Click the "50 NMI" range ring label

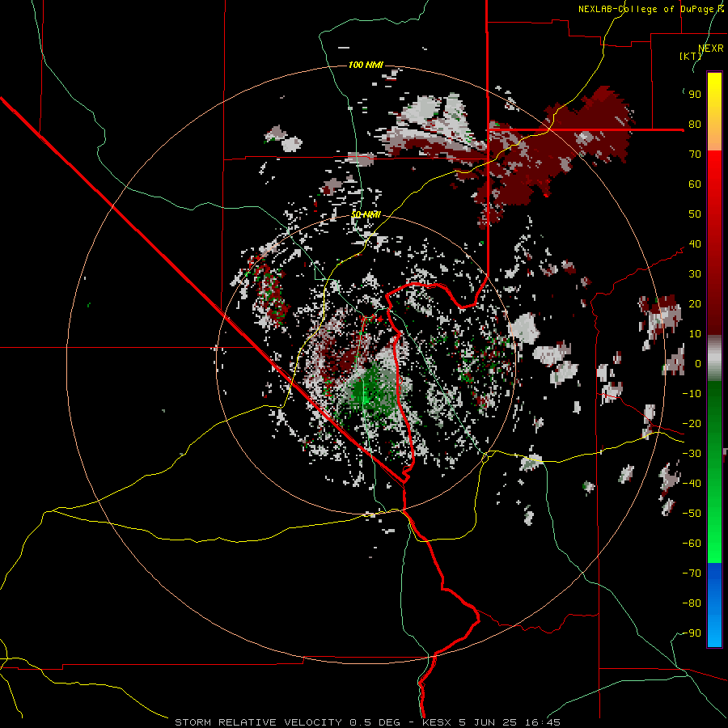pyautogui.click(x=366, y=214)
